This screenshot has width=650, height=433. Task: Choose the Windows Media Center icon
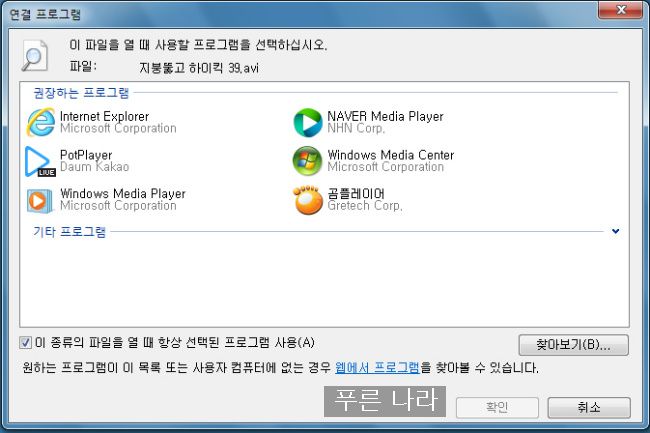(x=307, y=161)
